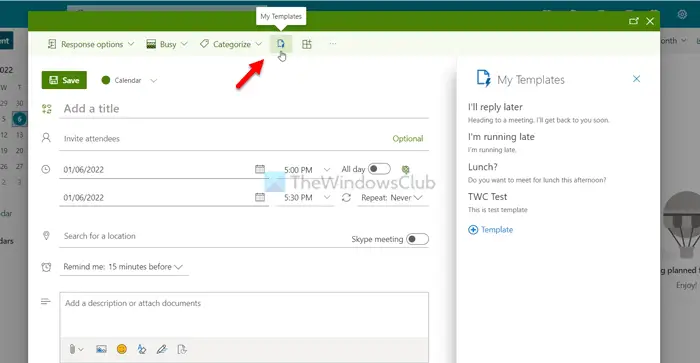Select day 6 in background mini calendar
Screen dimensions: 700x363
[19, 119]
